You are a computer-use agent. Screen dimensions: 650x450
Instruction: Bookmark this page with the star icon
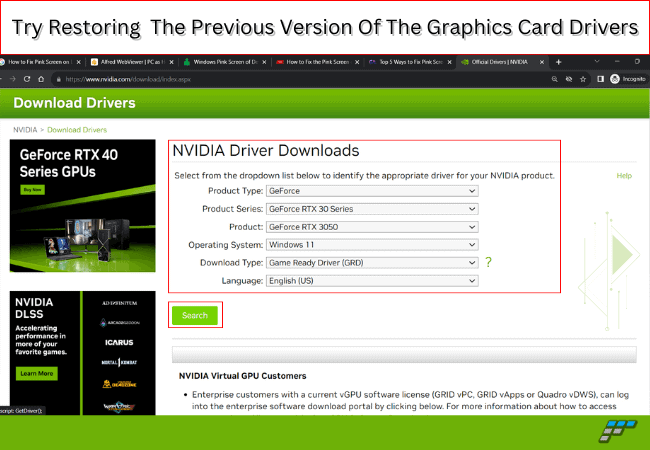click(x=583, y=79)
